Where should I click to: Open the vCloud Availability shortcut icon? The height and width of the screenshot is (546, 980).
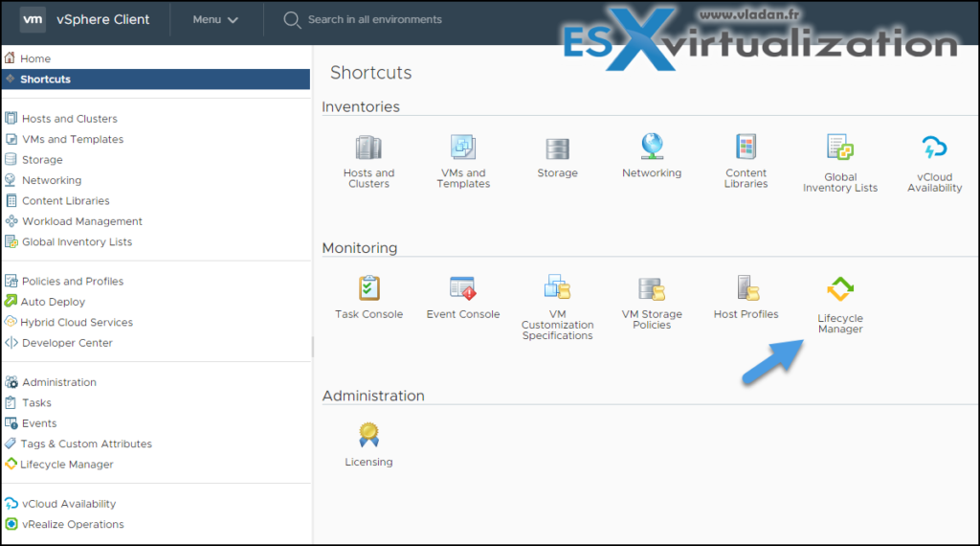(934, 148)
